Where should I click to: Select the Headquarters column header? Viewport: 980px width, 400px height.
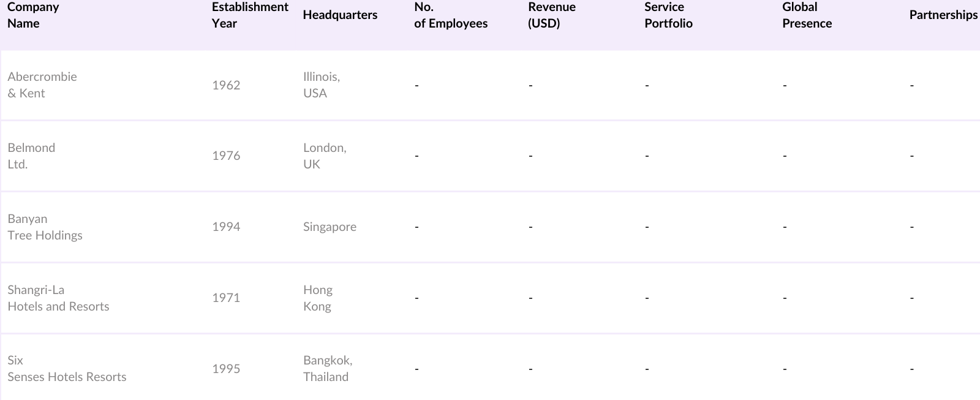(340, 15)
